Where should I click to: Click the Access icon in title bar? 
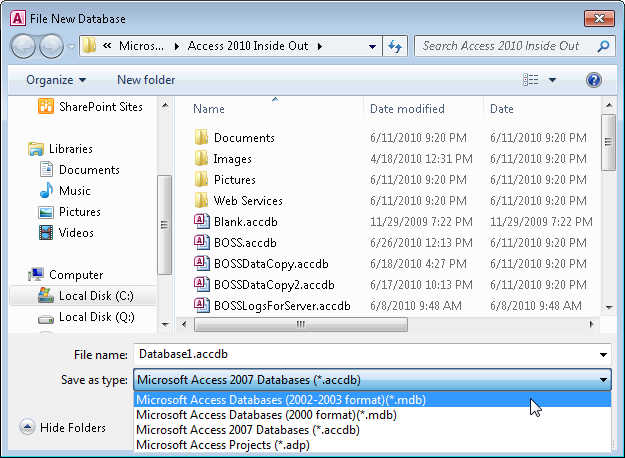coord(18,18)
